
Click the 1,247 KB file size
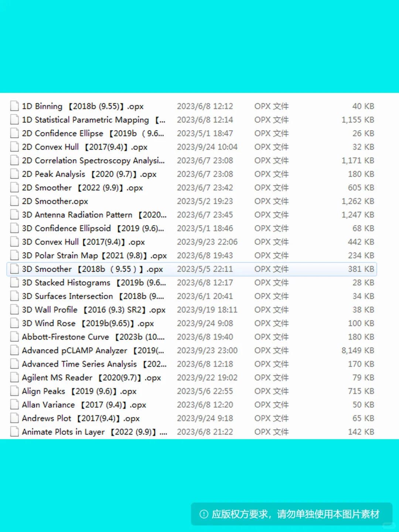(x=358, y=215)
